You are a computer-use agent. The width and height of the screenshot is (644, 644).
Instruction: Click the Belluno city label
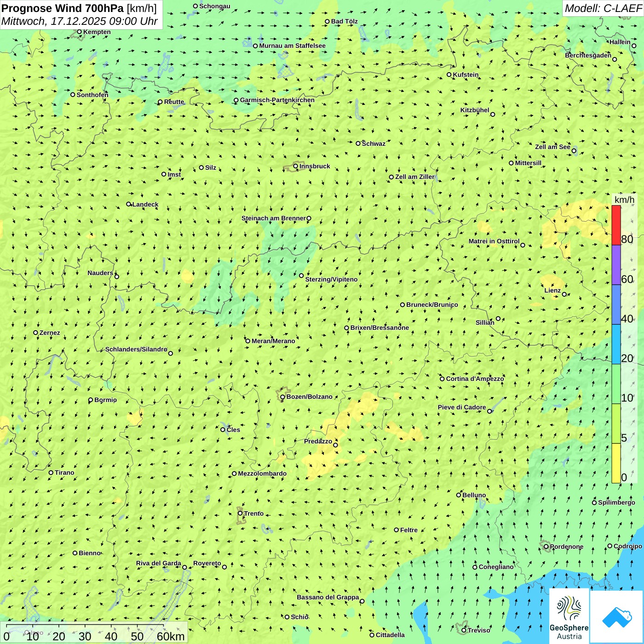(474, 495)
